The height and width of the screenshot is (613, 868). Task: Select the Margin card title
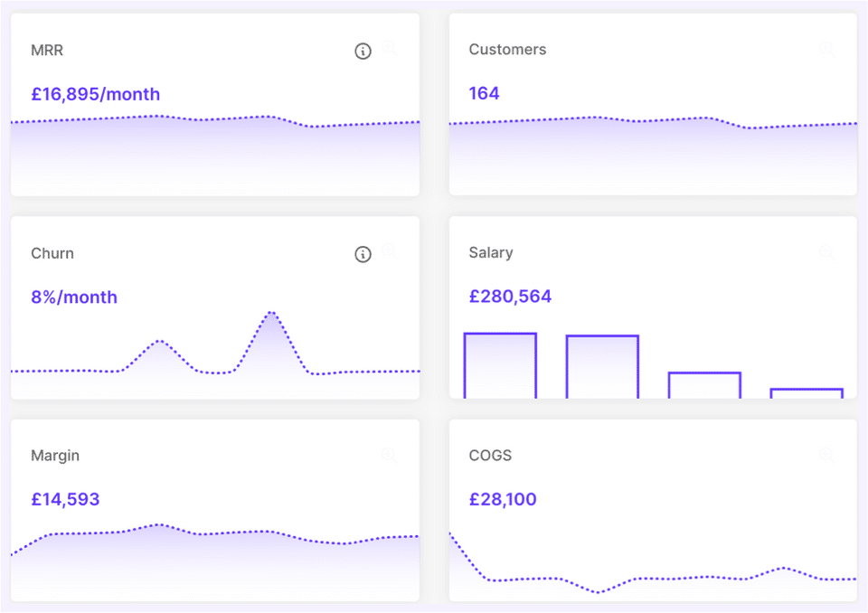click(x=55, y=456)
